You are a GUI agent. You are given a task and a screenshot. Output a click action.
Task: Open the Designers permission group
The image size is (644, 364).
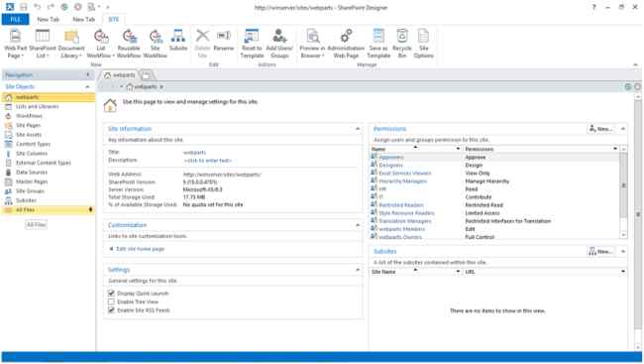coord(390,165)
